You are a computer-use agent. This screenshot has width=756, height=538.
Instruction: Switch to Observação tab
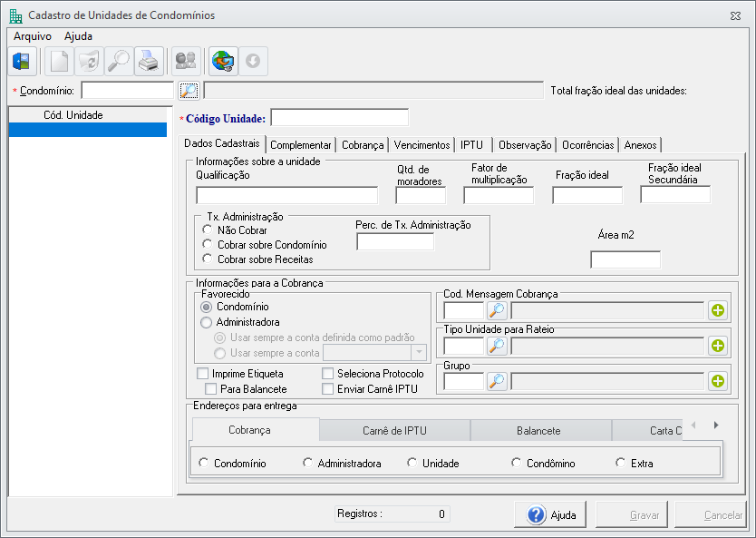(x=525, y=145)
